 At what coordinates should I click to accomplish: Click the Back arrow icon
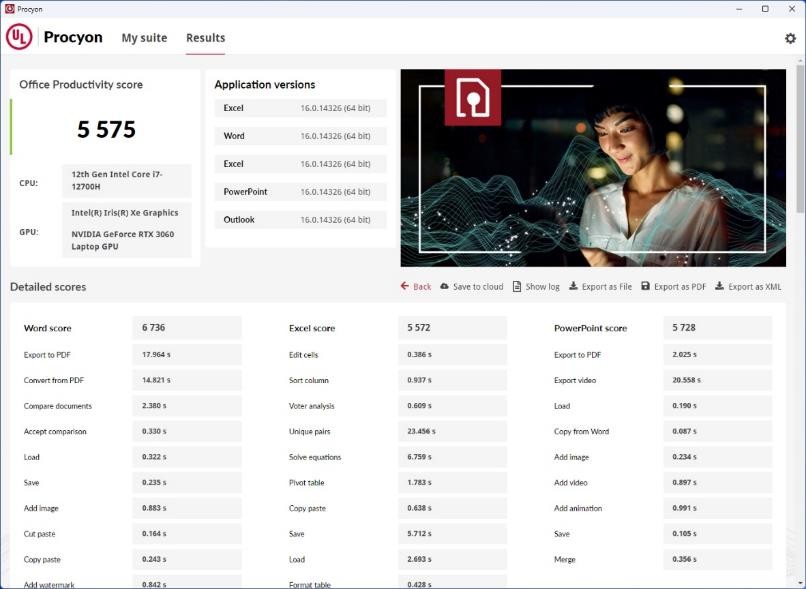tap(405, 286)
